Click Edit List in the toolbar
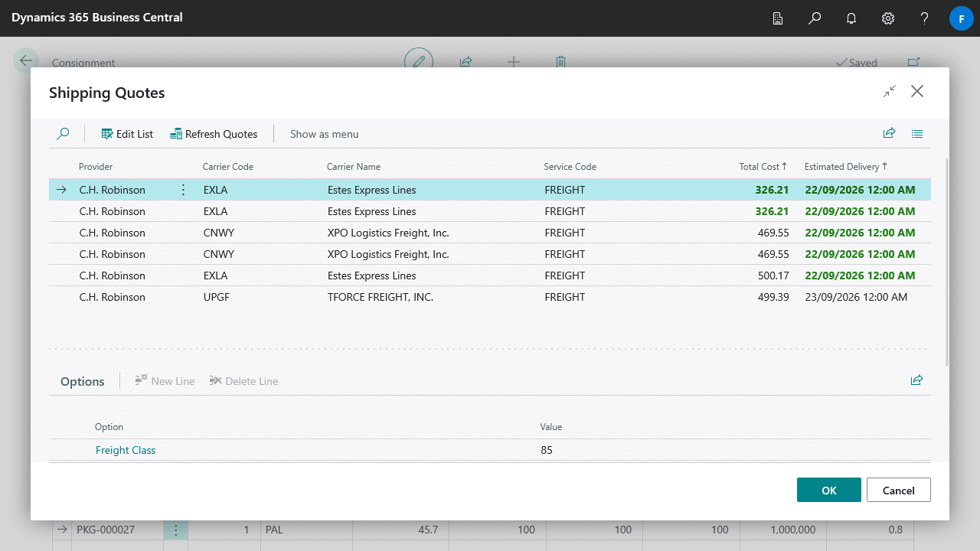The width and height of the screenshot is (980, 551). pos(127,134)
